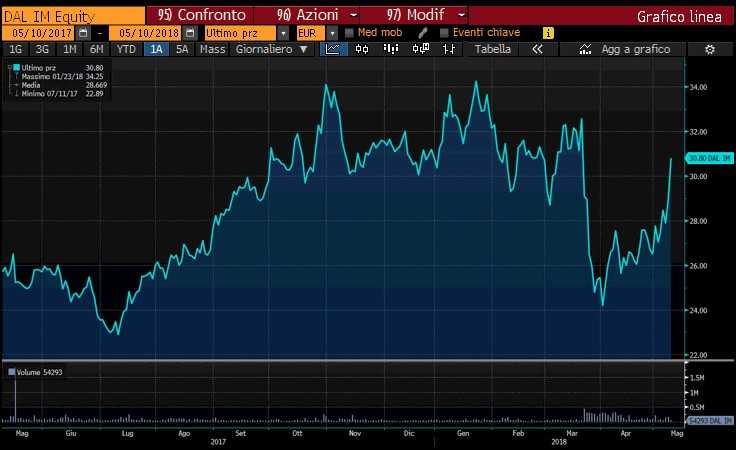Select the 1M time range tab
This screenshot has height=450, width=736.
pyautogui.click(x=69, y=49)
